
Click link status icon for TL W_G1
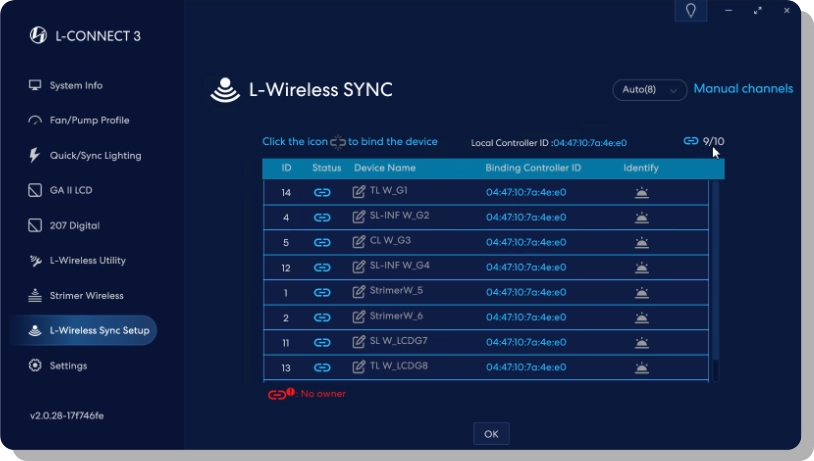(x=322, y=193)
